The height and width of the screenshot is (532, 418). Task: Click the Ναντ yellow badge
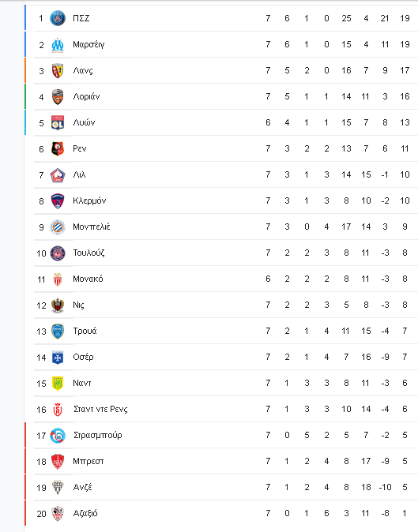click(58, 384)
